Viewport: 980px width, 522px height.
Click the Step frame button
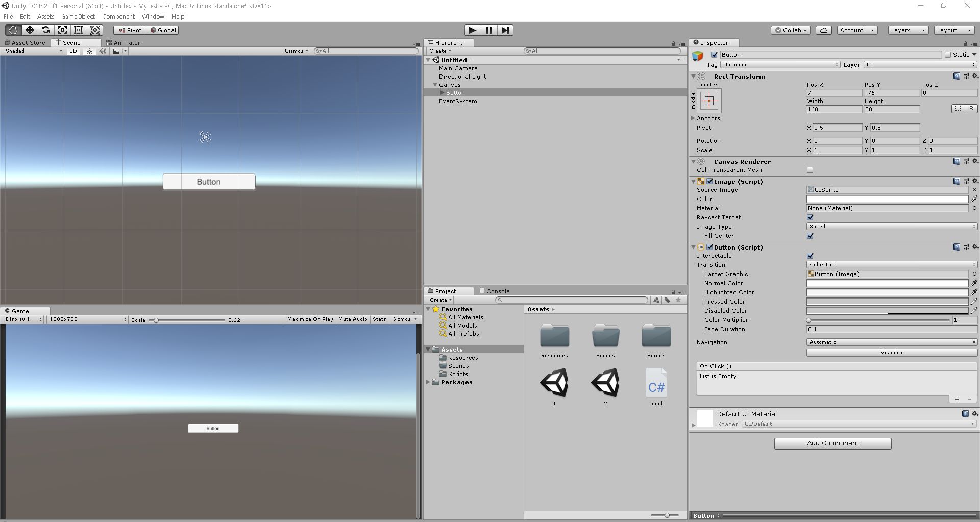coord(505,30)
